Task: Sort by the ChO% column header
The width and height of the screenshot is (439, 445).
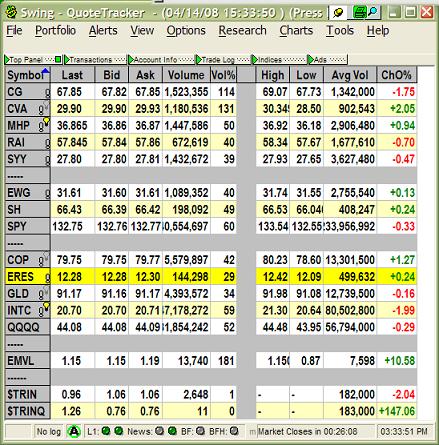Action: [x=396, y=75]
